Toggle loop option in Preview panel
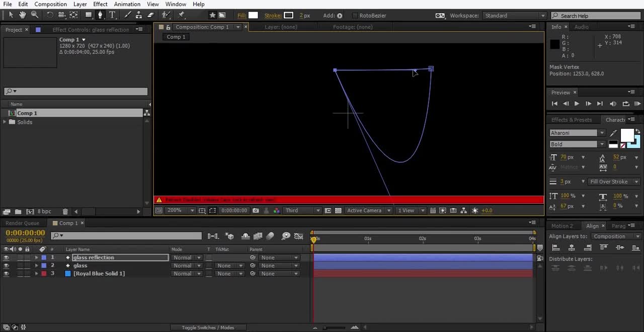Viewport: 644px width, 332px height. tap(626, 104)
